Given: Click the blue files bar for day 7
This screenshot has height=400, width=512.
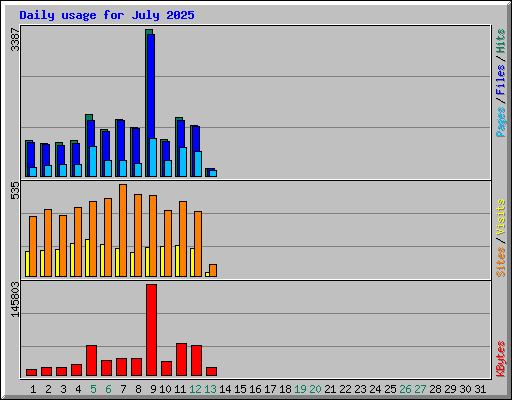Looking at the screenshot, I should 121,140.
